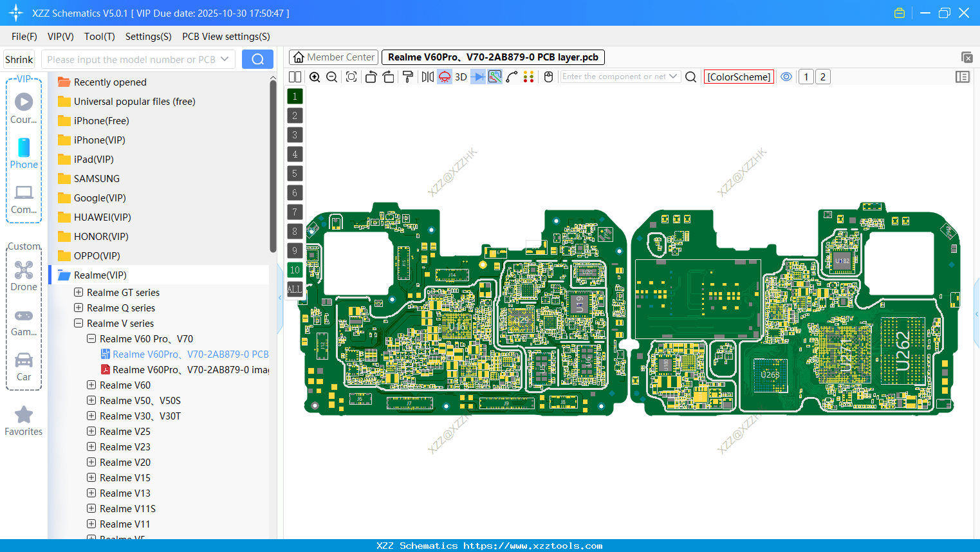Expand Realme V25 node
This screenshot has height=552, width=980.
pos(91,431)
